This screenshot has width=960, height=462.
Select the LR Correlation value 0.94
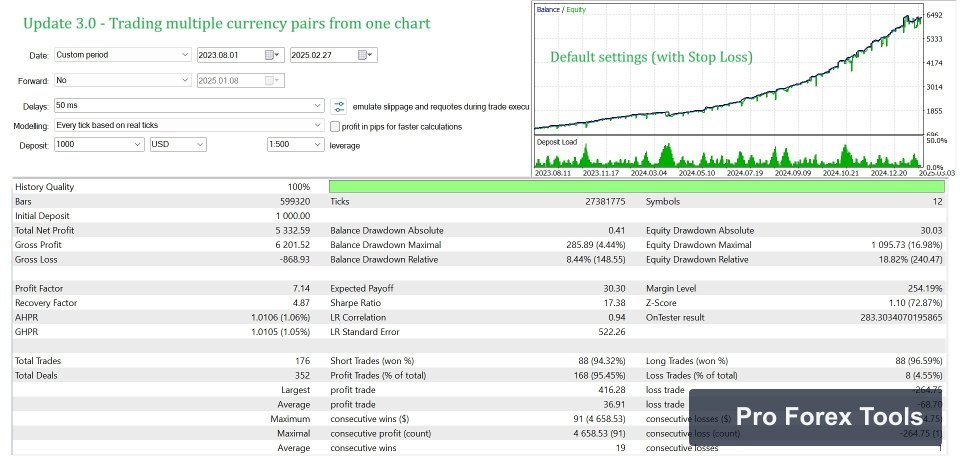(x=617, y=318)
